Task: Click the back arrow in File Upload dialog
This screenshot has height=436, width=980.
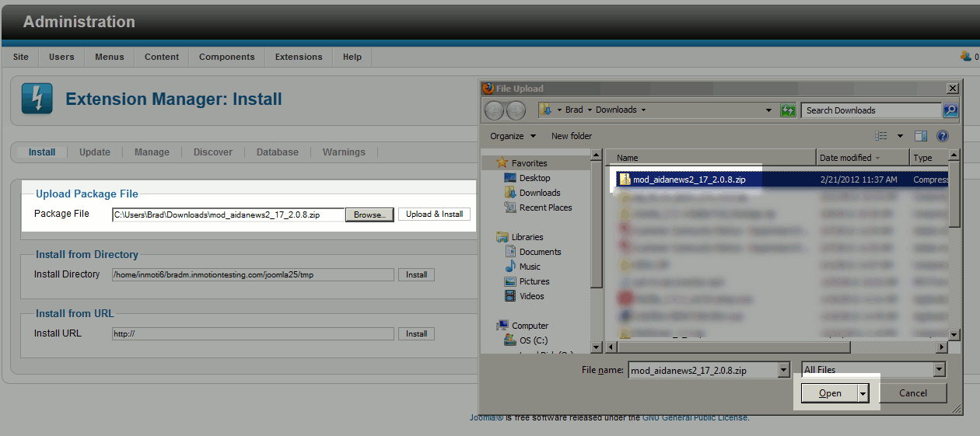Action: point(495,110)
